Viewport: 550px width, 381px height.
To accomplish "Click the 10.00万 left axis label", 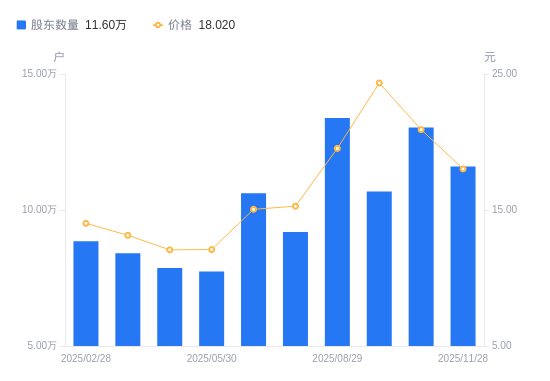I will [x=39, y=209].
